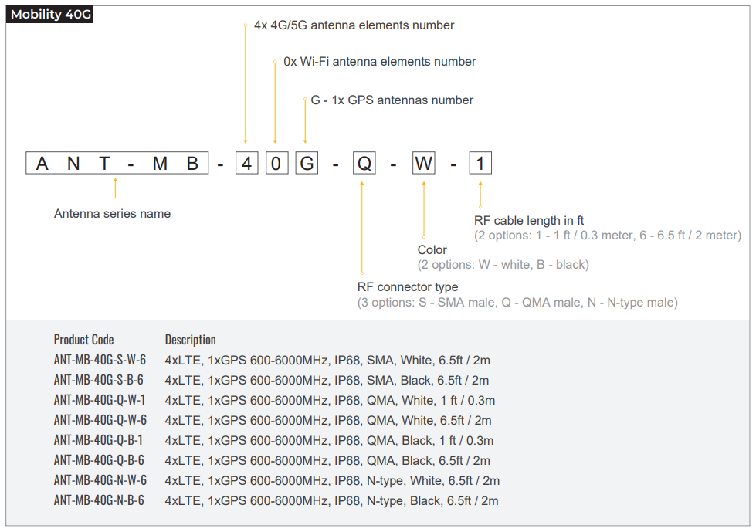Click the Antenna series name label
Viewport: 756px width, 532px height.
[x=112, y=214]
